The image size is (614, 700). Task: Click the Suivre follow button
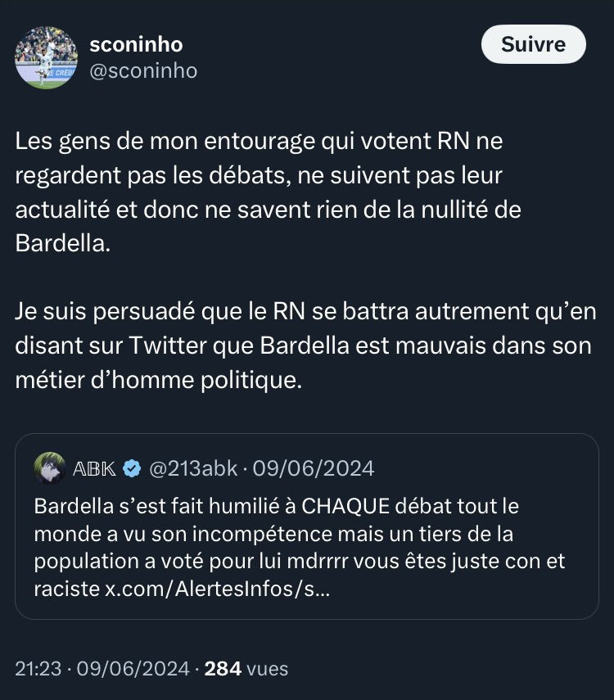tap(533, 44)
